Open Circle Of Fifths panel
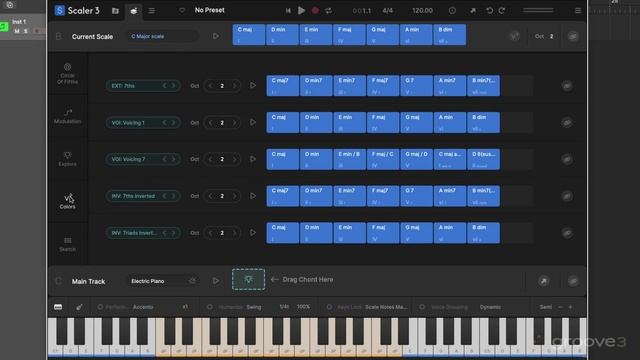The height and width of the screenshot is (360, 640). coord(68,73)
